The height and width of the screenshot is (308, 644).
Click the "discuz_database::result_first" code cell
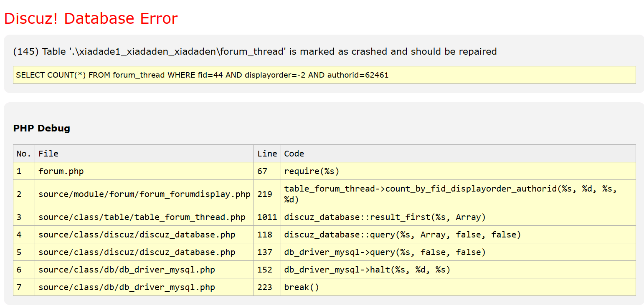[458, 217]
